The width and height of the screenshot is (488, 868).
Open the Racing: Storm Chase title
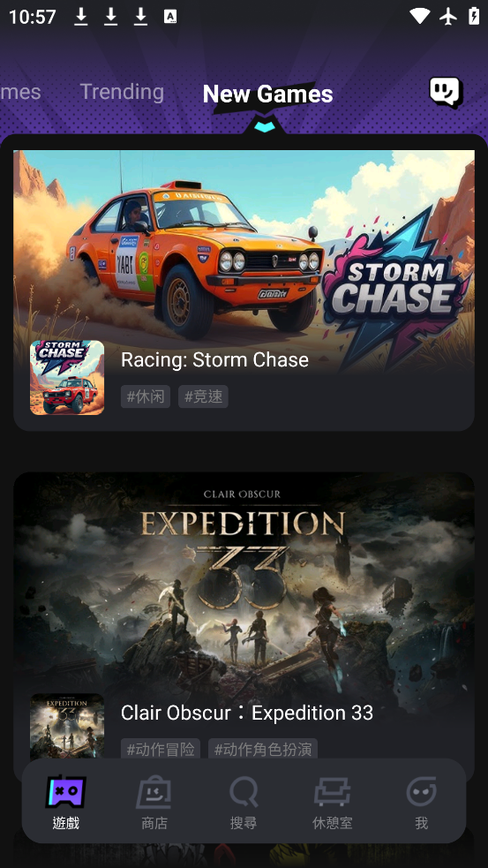(214, 359)
